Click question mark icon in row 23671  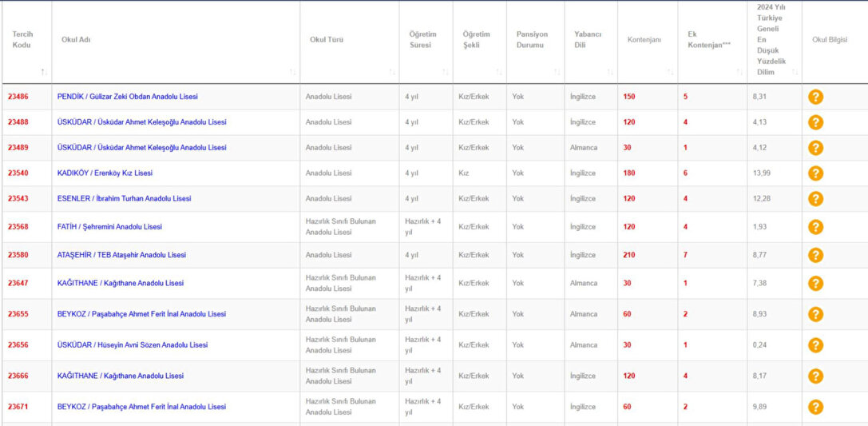tap(815, 407)
